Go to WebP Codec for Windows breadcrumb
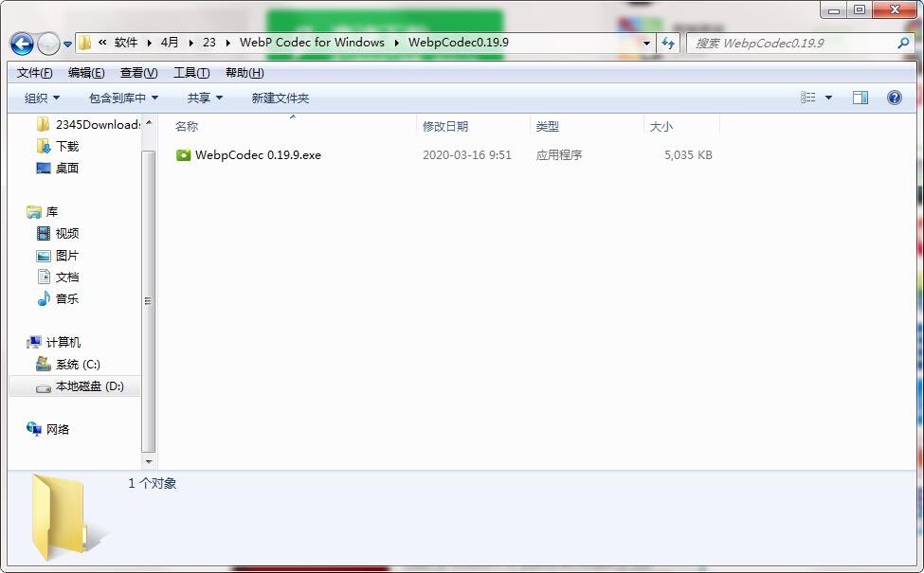The image size is (924, 573). (x=312, y=43)
